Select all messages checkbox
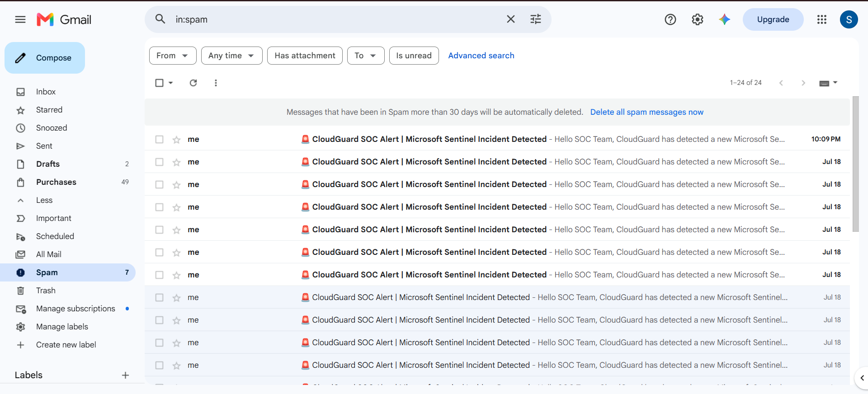 [159, 83]
